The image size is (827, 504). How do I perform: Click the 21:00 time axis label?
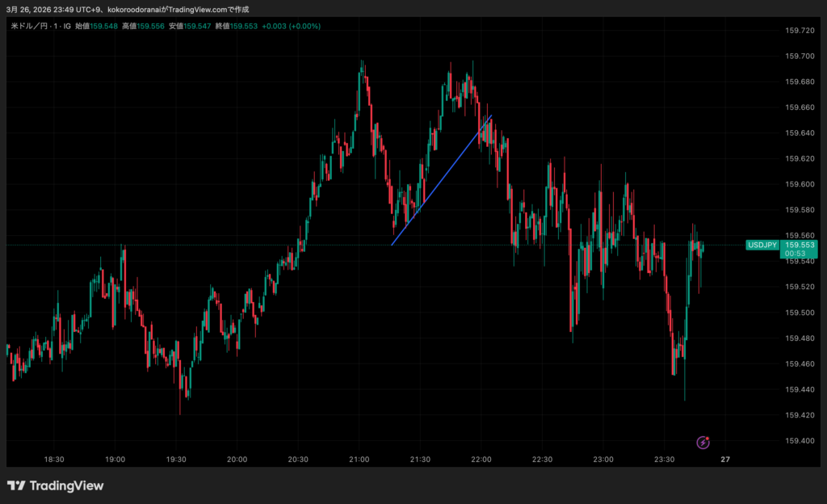click(x=359, y=460)
